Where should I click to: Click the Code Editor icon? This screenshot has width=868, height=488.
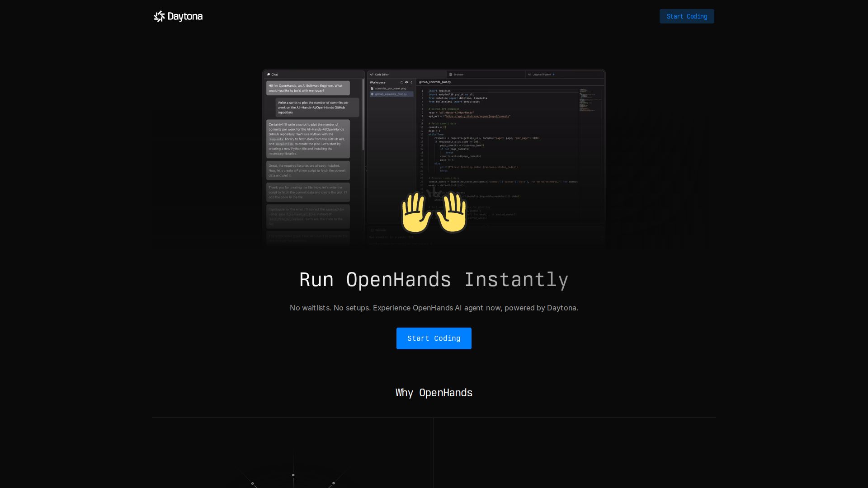tap(372, 74)
